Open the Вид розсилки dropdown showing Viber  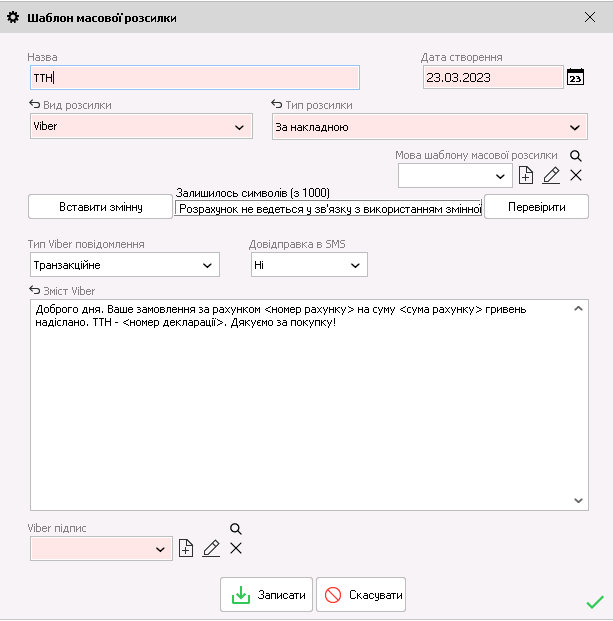point(141,126)
